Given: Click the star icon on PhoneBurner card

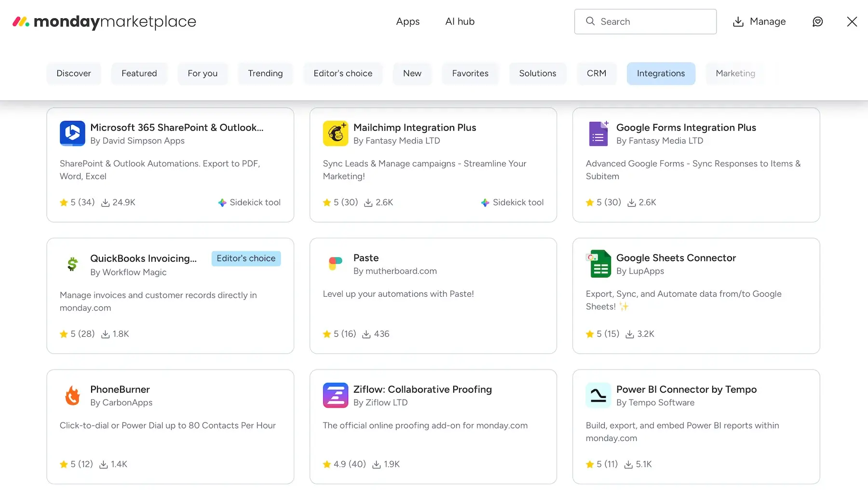Looking at the screenshot, I should pos(64,464).
